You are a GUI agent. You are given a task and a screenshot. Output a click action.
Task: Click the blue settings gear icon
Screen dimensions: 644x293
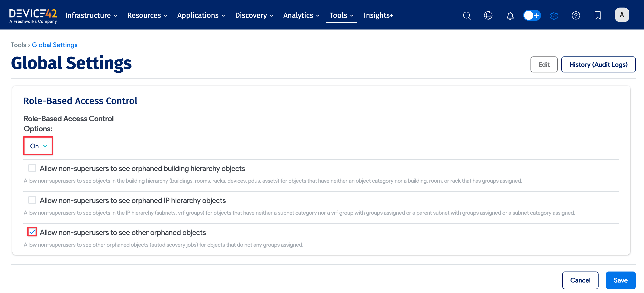pyautogui.click(x=554, y=16)
